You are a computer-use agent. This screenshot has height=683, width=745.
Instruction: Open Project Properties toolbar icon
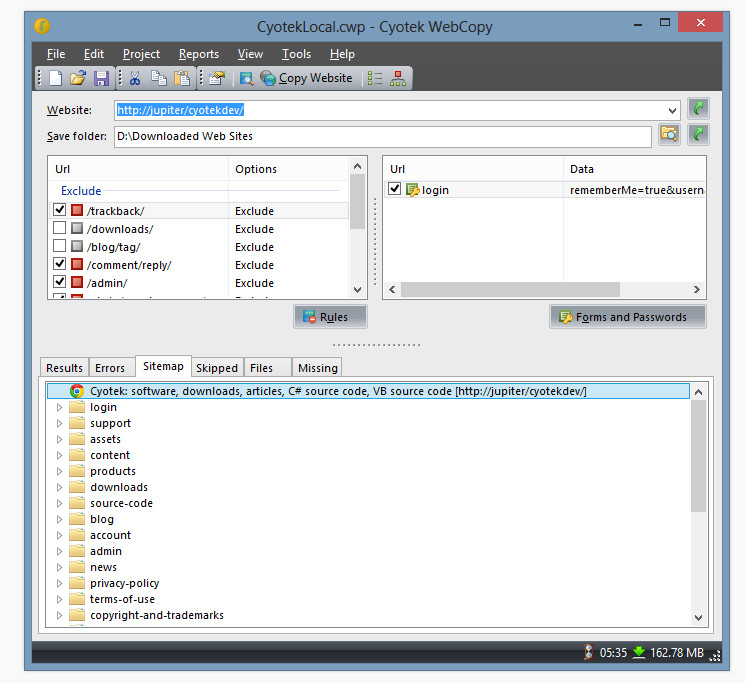coord(217,78)
